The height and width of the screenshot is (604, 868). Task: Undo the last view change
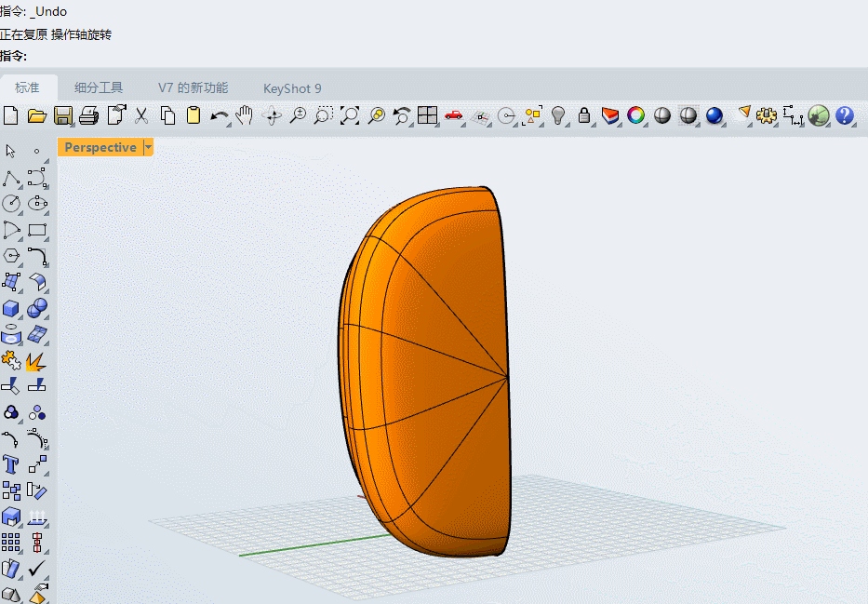pyautogui.click(x=402, y=115)
